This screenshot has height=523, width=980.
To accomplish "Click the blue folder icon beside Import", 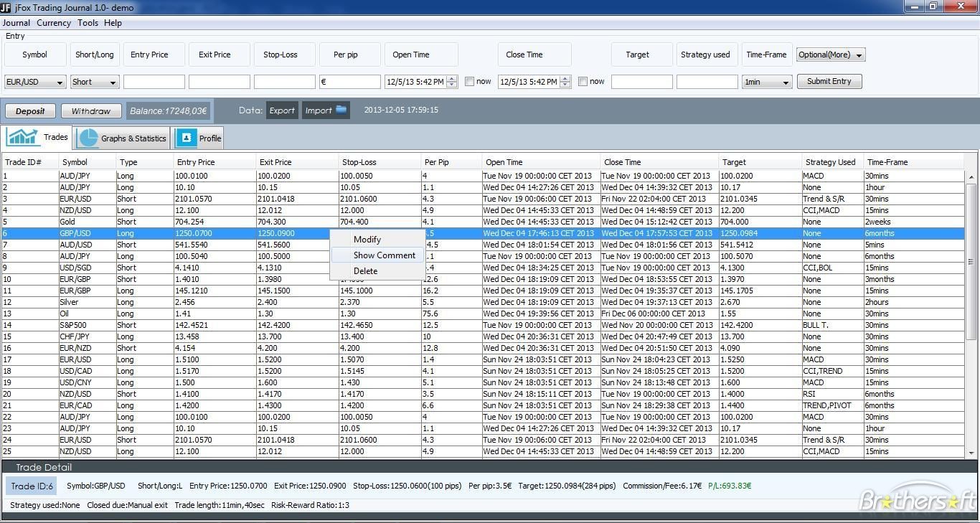I will click(341, 110).
